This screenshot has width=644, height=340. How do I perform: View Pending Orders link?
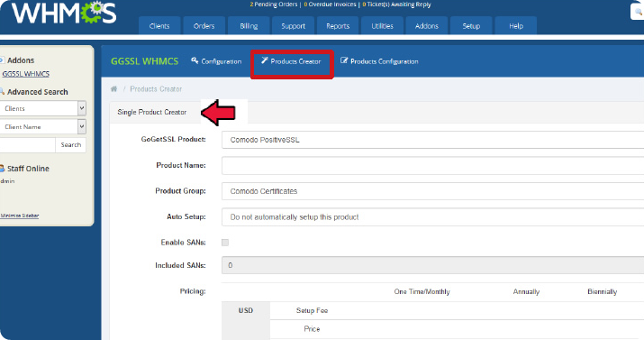point(274,5)
